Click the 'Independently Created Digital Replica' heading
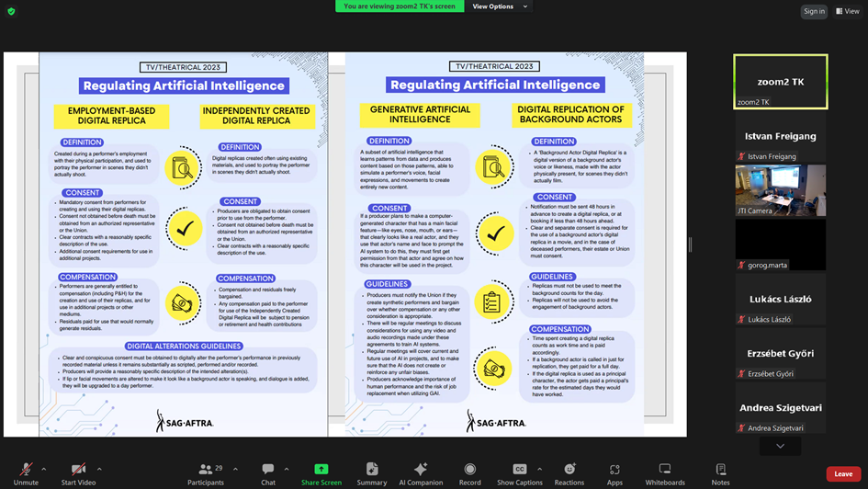The image size is (868, 489). tap(256, 116)
